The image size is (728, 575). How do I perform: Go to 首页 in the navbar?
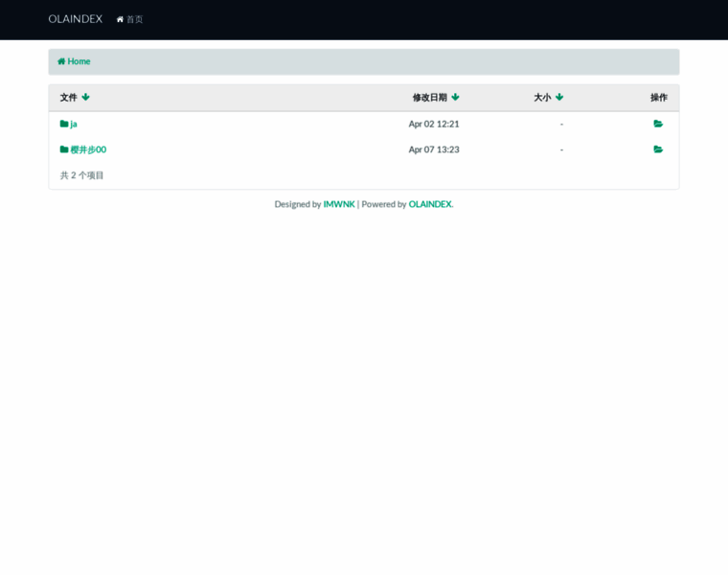pyautogui.click(x=129, y=19)
